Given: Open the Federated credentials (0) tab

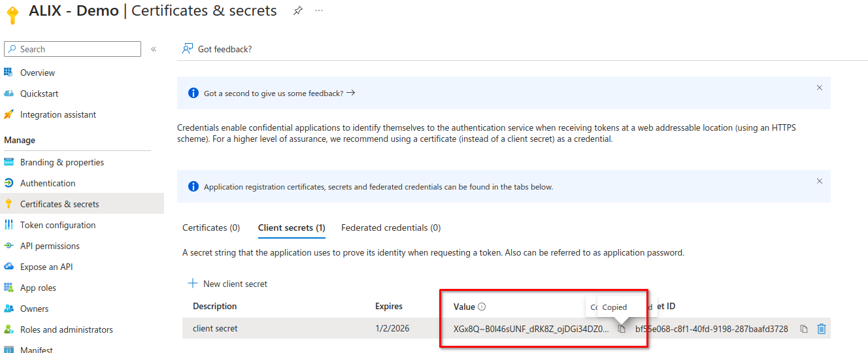Looking at the screenshot, I should [x=391, y=227].
